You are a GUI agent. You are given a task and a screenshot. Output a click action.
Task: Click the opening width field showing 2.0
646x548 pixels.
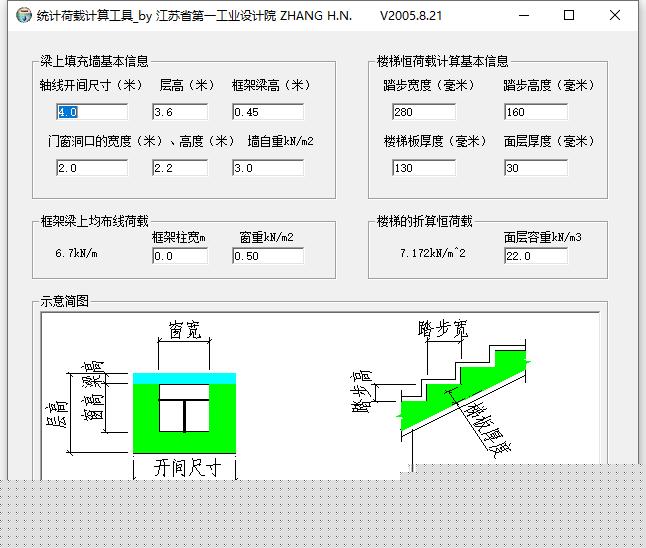coord(92,168)
